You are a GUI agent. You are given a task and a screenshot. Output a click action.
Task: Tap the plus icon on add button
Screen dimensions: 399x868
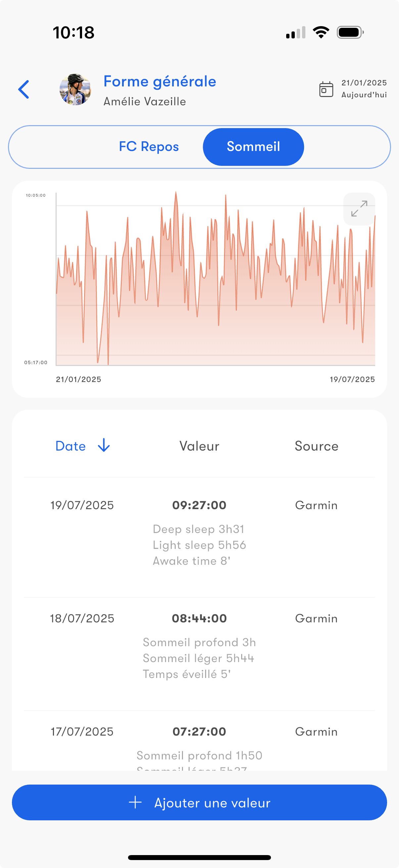click(x=135, y=803)
